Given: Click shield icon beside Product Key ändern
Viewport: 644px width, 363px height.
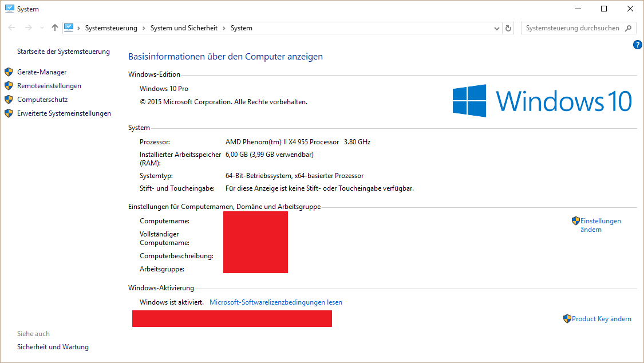Looking at the screenshot, I should (567, 319).
